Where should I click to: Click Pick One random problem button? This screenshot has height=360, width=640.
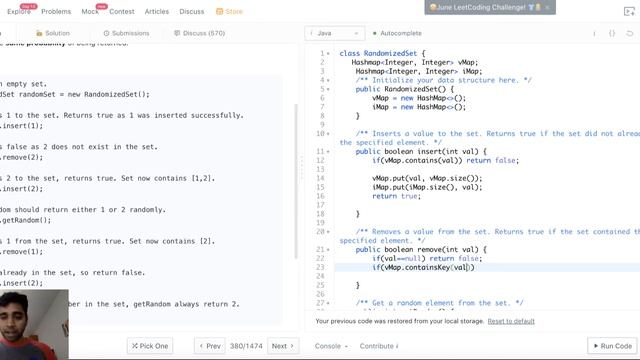point(150,346)
